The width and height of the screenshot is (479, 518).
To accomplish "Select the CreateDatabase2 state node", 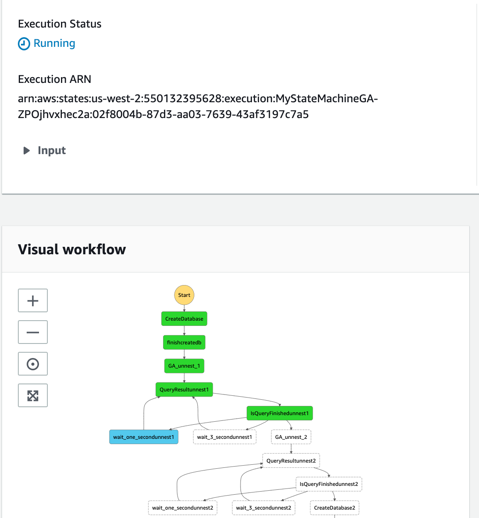I will (x=334, y=508).
